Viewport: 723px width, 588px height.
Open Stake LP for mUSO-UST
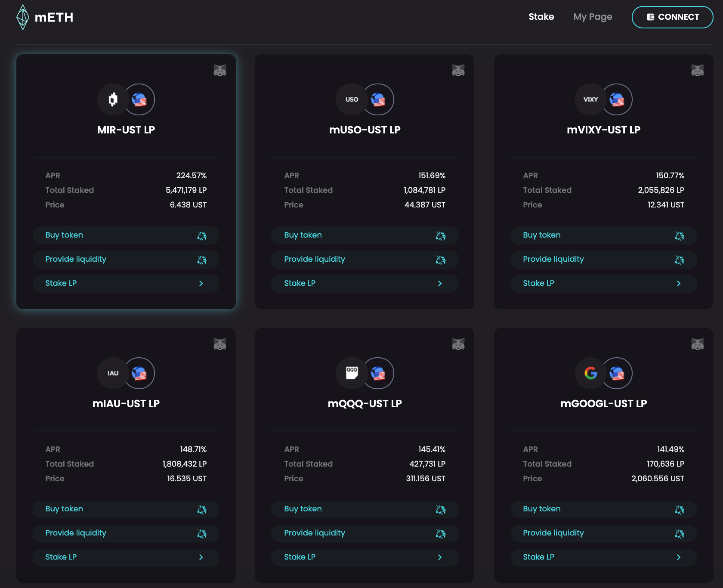[x=365, y=284]
